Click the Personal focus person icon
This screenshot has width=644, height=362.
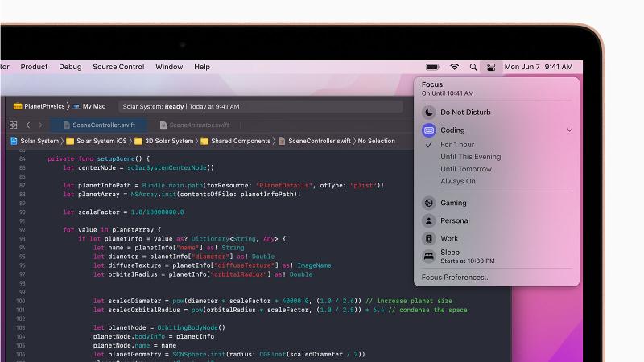tap(429, 220)
